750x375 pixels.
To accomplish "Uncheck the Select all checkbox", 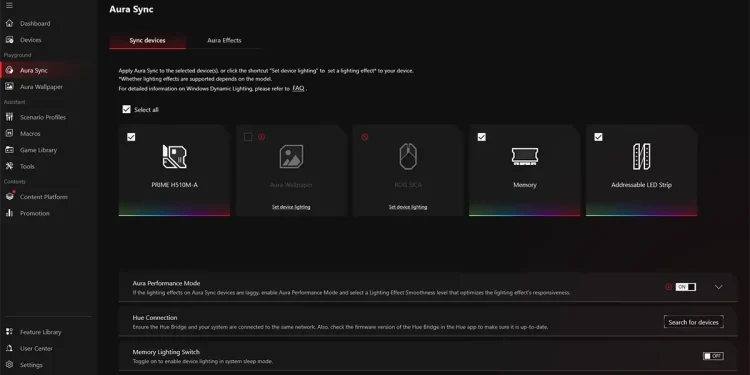I will coord(126,110).
